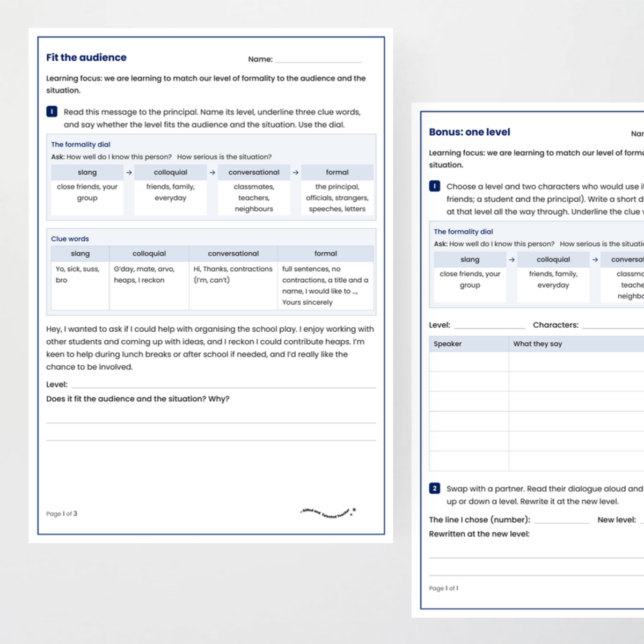644x644 pixels.
Task: Click 'friends, family, everyday' on Fit the audience page
Action: (171, 192)
